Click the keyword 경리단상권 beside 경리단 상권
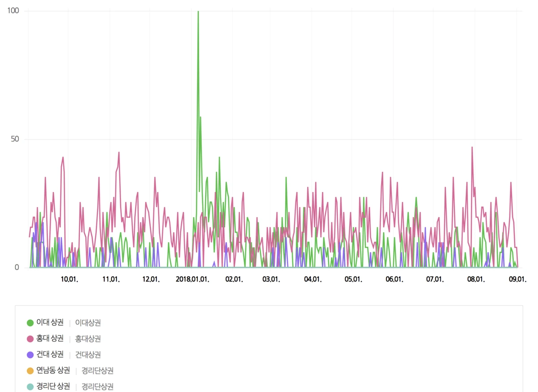 [x=97, y=387]
